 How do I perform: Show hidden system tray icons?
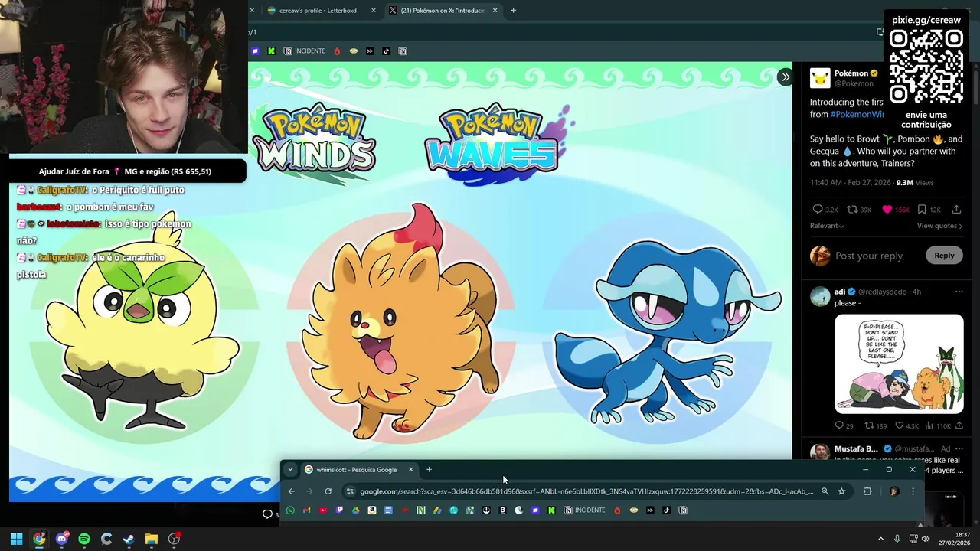point(880,539)
